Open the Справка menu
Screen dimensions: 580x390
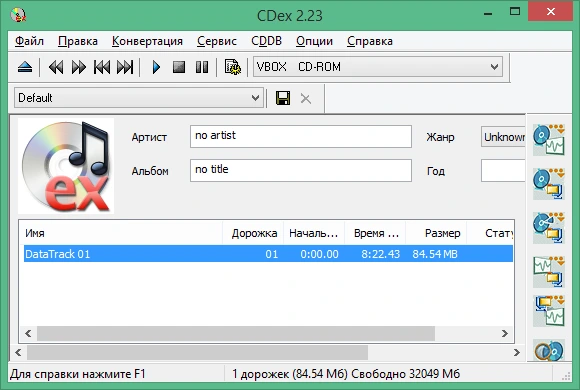point(370,41)
